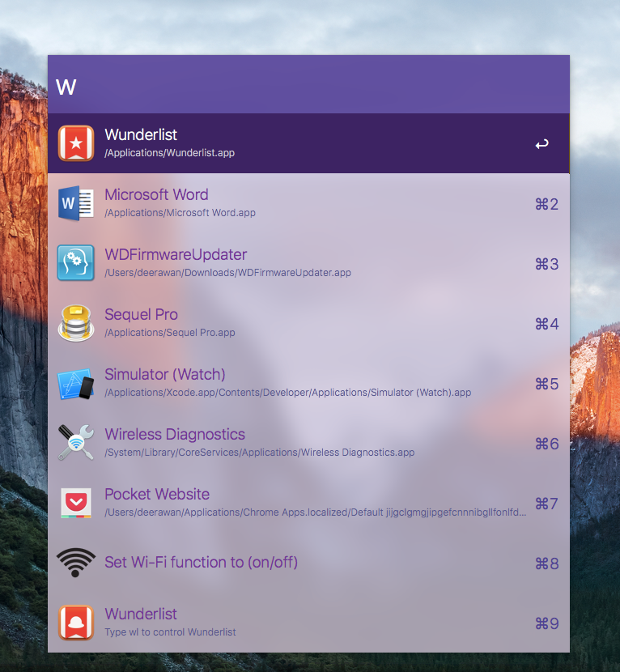Choose the Simulator (Watch) result title
This screenshot has width=620, height=672.
[x=165, y=374]
